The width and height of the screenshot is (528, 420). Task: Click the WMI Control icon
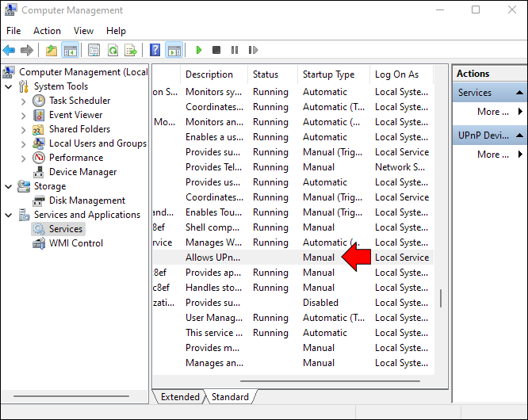point(39,243)
